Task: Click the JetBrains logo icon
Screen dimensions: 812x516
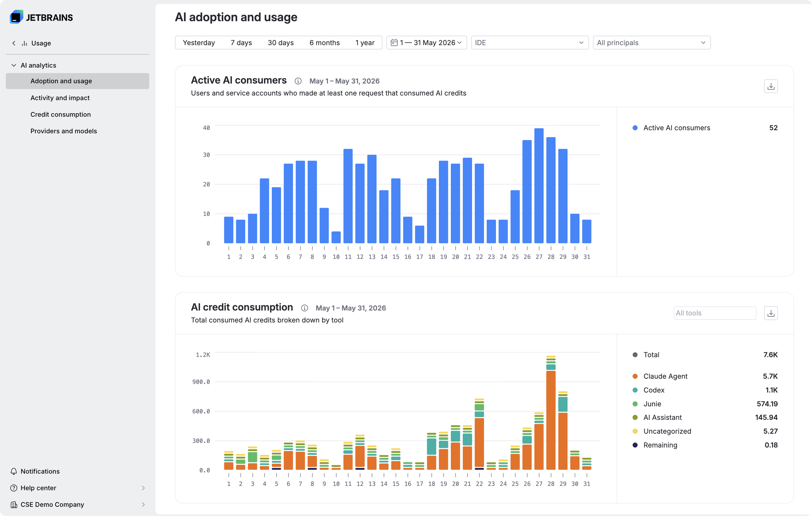Action: 16,17
